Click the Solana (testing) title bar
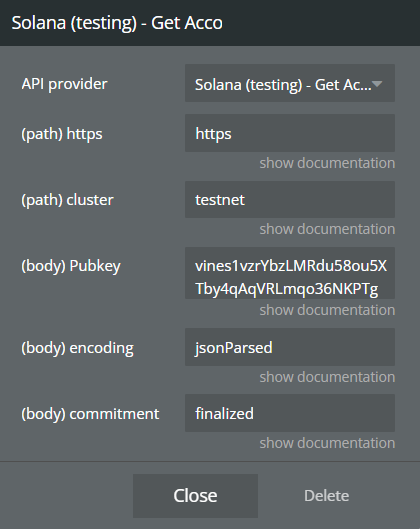 [x=210, y=23]
